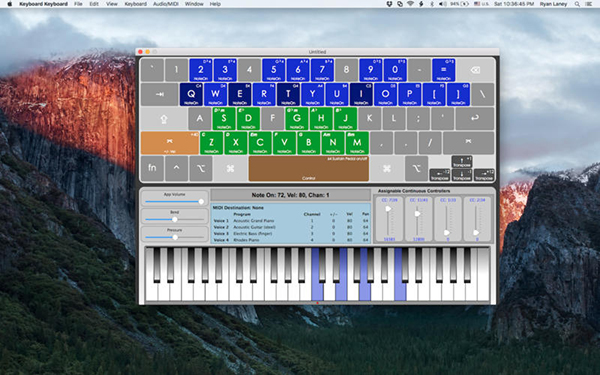The width and height of the screenshot is (600, 375).
Task: Click the gray 4 number key
Action: pos(249,70)
